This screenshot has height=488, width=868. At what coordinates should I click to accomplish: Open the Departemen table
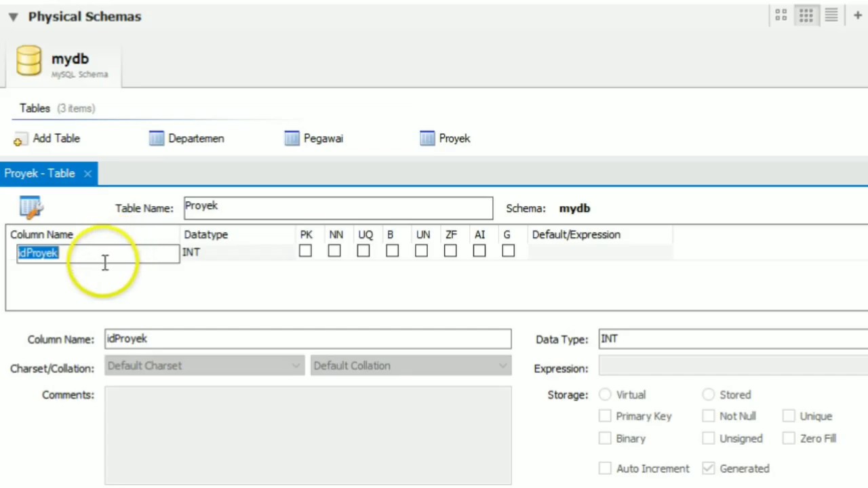click(186, 139)
